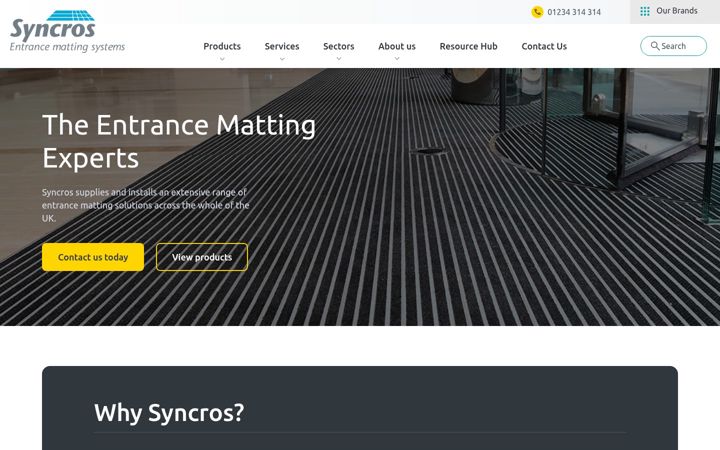Image resolution: width=720 pixels, height=450 pixels.
Task: Click the magnifier icon in Search
Action: tap(655, 46)
